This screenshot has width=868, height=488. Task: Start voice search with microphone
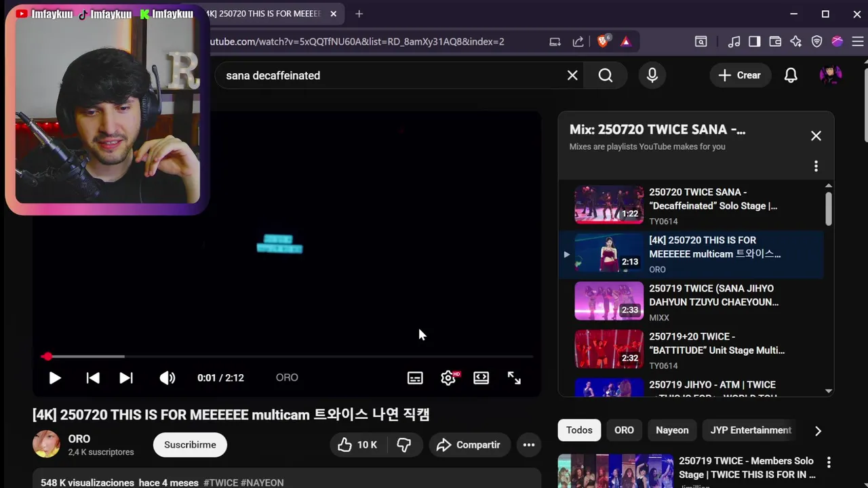coord(652,75)
